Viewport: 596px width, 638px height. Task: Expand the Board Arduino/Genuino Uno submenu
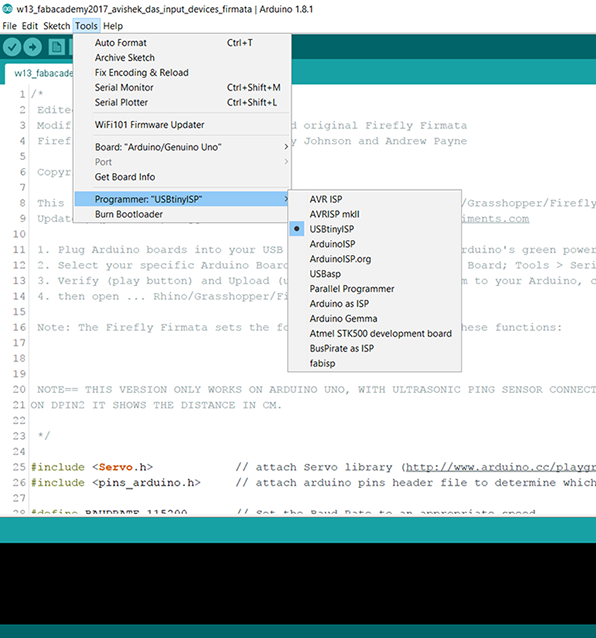[182, 147]
